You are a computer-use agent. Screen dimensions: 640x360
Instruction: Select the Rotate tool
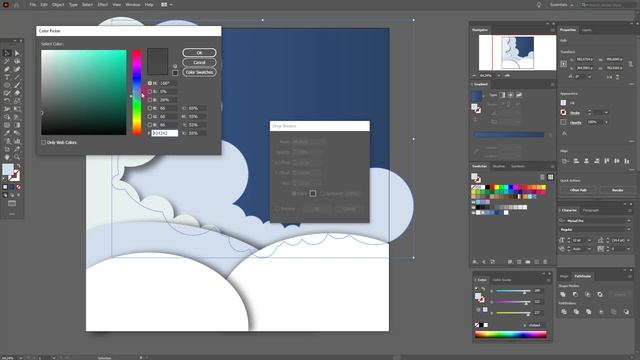pos(7,101)
